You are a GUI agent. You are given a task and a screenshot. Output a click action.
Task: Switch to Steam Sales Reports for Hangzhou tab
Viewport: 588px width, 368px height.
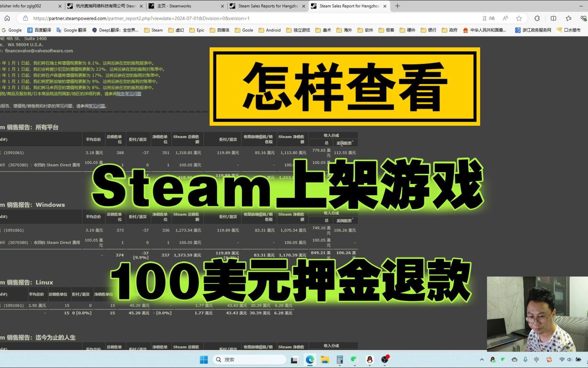(x=268, y=6)
